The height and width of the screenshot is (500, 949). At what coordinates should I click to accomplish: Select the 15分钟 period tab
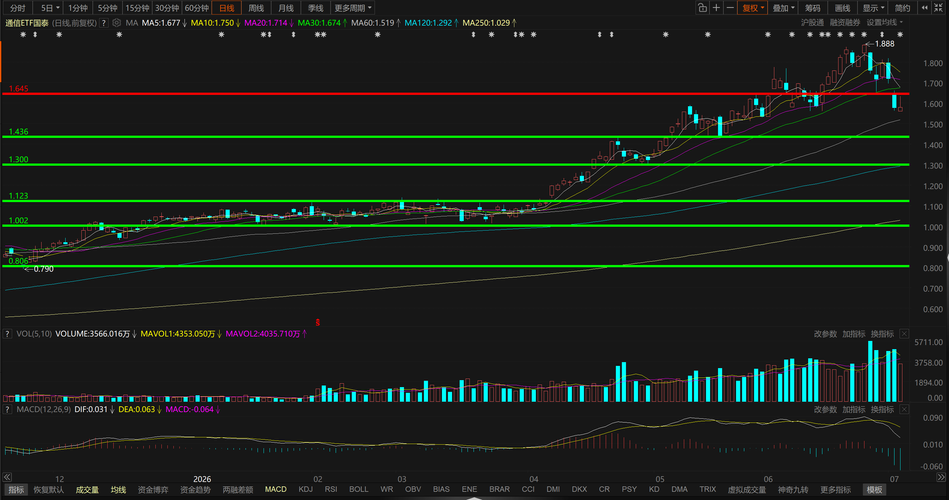click(x=137, y=8)
